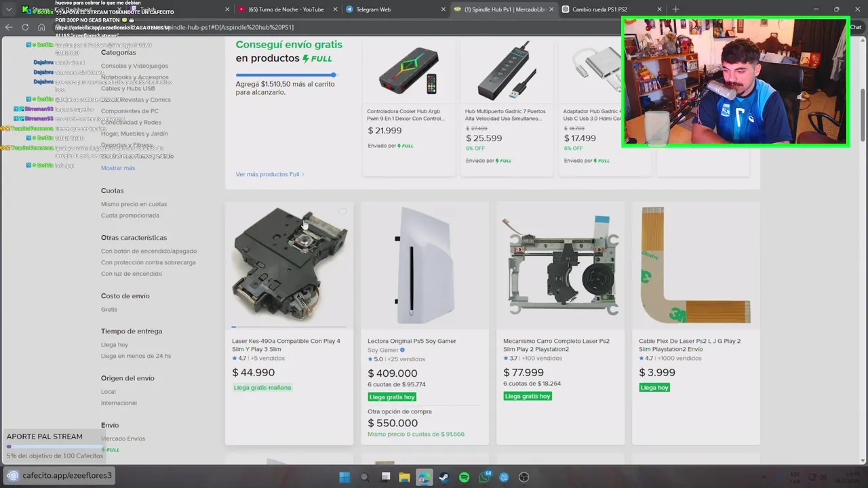Favorite the Laser Kes-490a with heart icon

coord(342,212)
